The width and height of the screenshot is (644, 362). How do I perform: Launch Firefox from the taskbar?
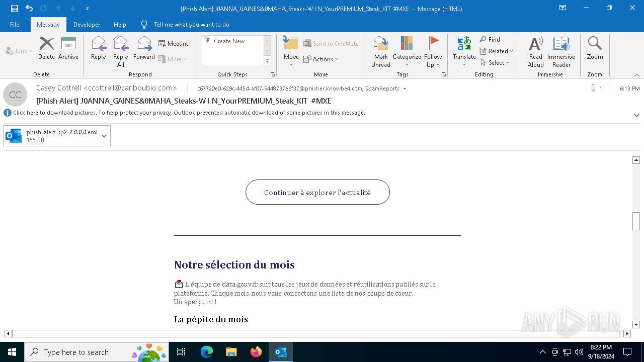point(256,352)
